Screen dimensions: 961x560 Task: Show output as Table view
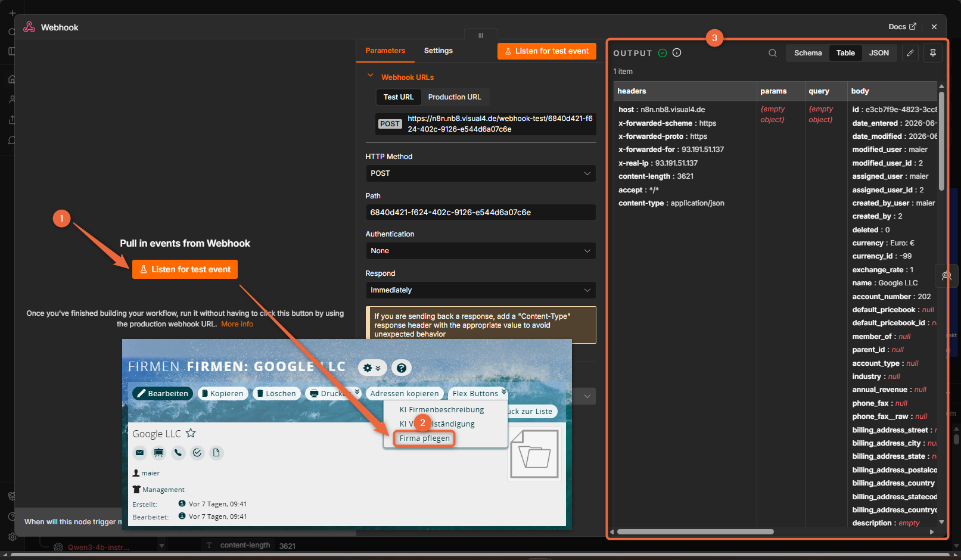[x=845, y=53]
